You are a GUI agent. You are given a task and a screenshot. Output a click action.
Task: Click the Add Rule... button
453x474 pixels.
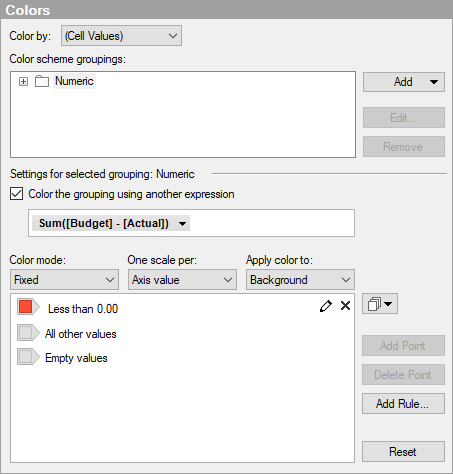coord(403,404)
